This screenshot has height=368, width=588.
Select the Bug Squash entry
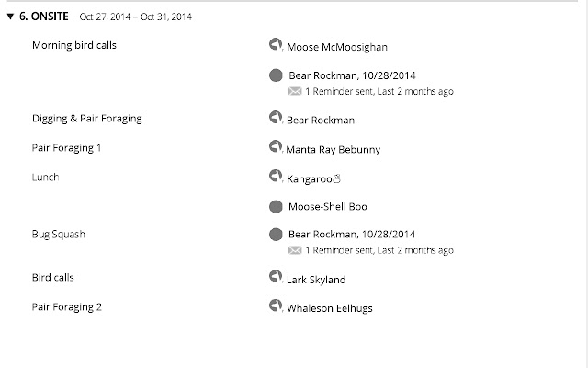click(59, 235)
